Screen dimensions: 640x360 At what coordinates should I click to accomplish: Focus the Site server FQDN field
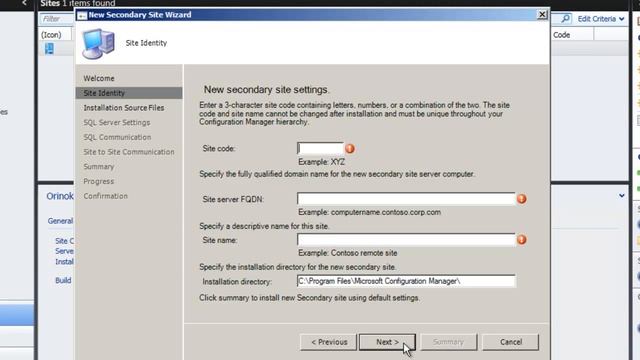coord(406,199)
